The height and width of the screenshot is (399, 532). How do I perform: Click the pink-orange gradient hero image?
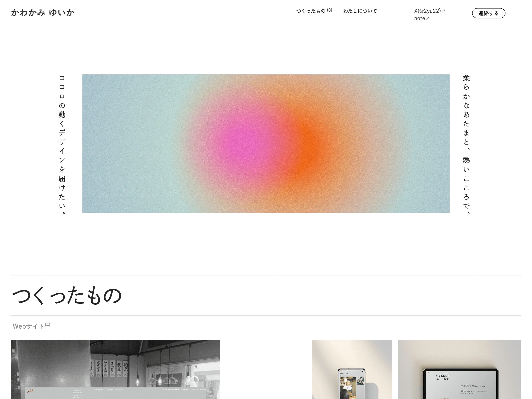266,144
